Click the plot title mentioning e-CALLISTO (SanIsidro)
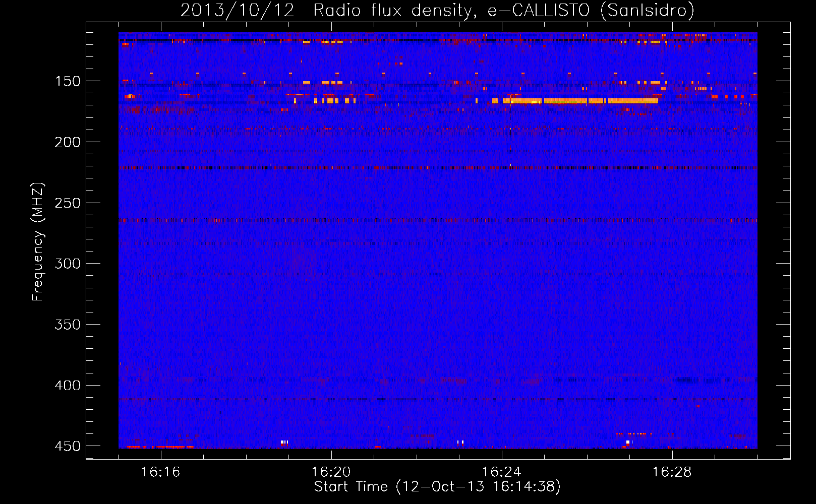816x504 pixels. (x=437, y=10)
